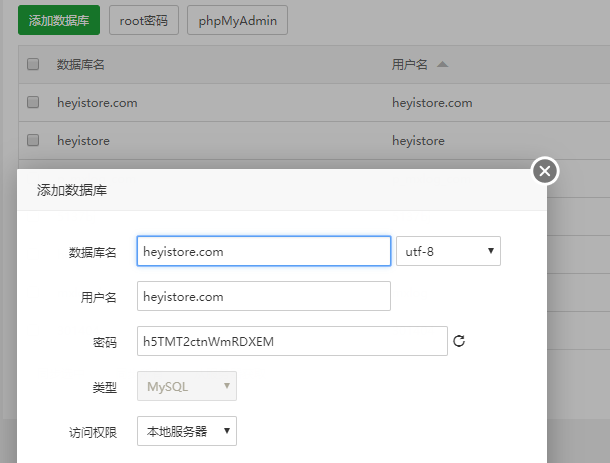610x463 pixels.
Task: Click the 密码 password input field
Action: (x=292, y=341)
